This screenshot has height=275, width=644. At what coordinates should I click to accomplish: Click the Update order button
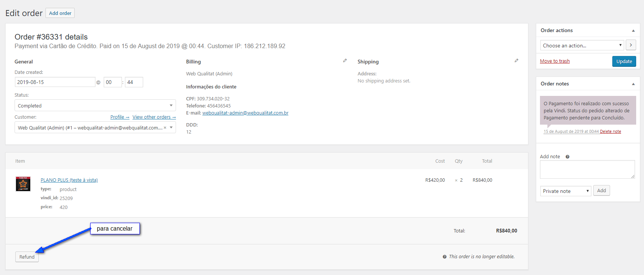(x=624, y=62)
